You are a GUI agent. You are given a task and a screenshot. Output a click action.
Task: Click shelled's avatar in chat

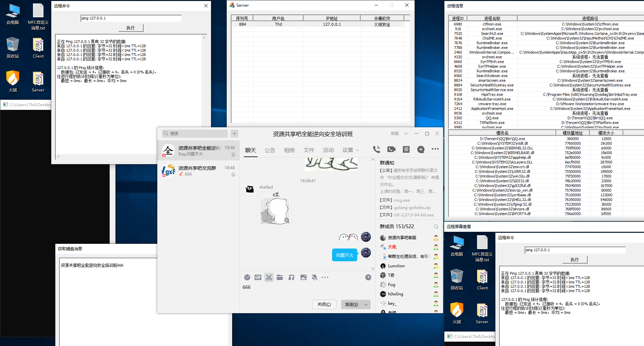[250, 189]
